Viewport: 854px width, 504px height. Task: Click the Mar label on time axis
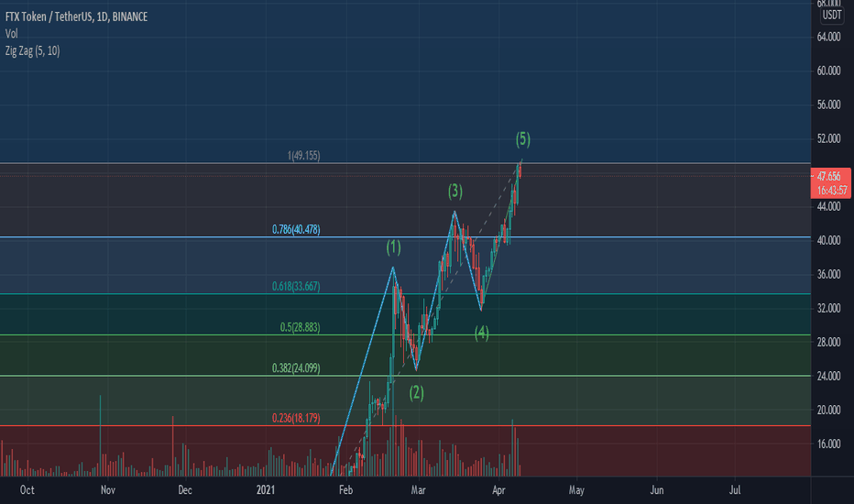(x=418, y=490)
